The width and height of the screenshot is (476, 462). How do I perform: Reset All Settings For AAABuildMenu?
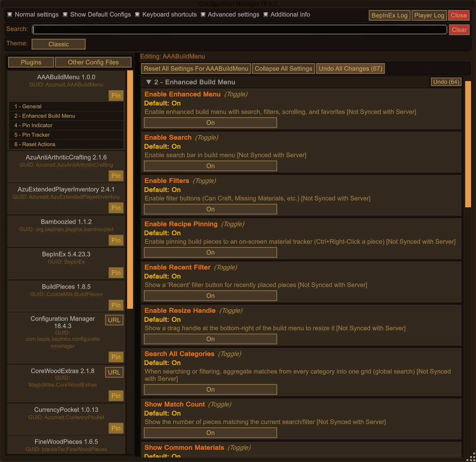click(196, 69)
